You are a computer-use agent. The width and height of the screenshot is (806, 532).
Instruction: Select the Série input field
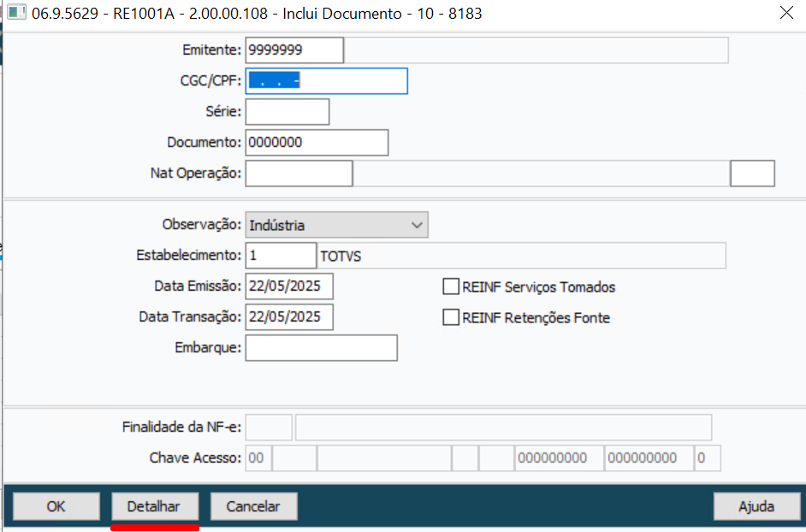click(x=287, y=112)
